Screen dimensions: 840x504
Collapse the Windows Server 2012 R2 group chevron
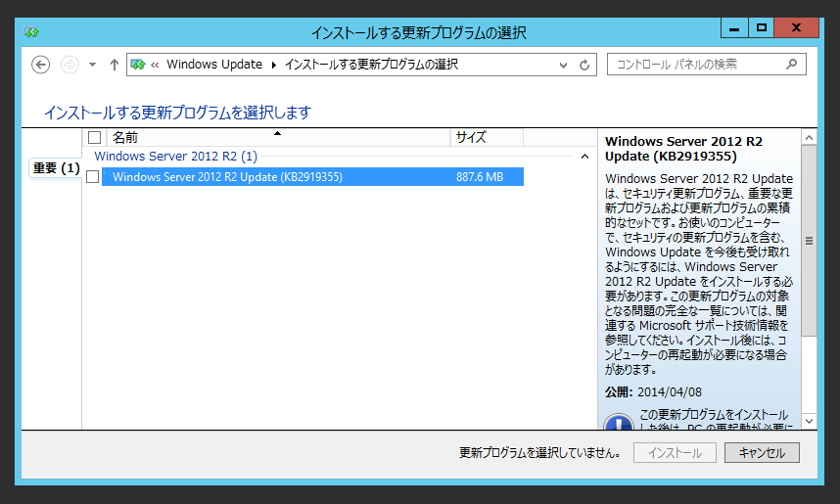585,157
